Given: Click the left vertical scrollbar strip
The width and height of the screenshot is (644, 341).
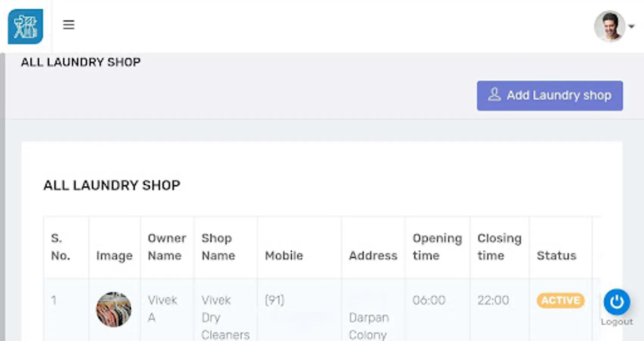Looking at the screenshot, I should click(x=2, y=197).
